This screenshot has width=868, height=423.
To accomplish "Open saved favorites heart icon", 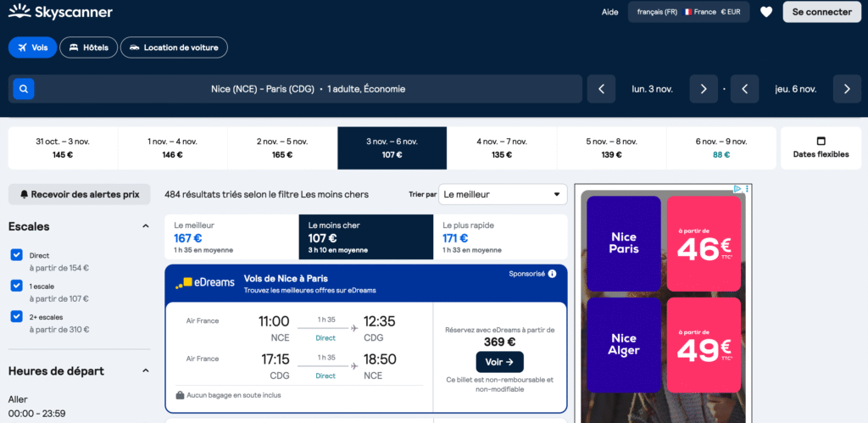I will [766, 12].
